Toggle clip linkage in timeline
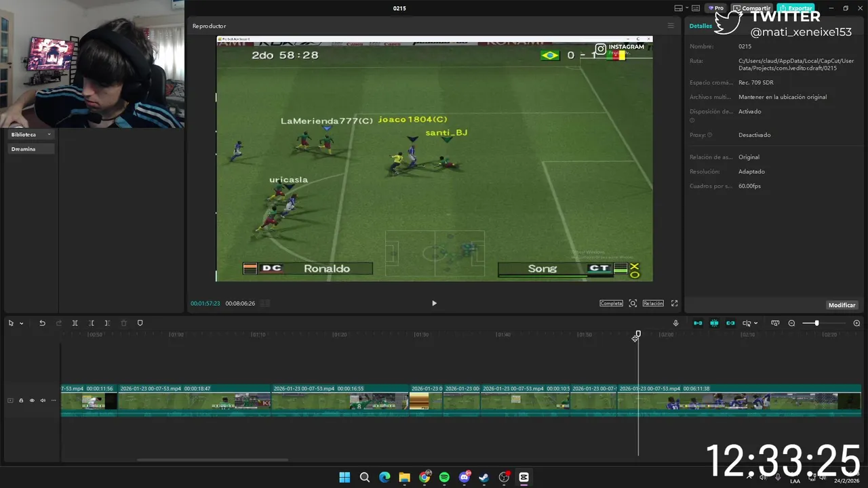 point(730,323)
